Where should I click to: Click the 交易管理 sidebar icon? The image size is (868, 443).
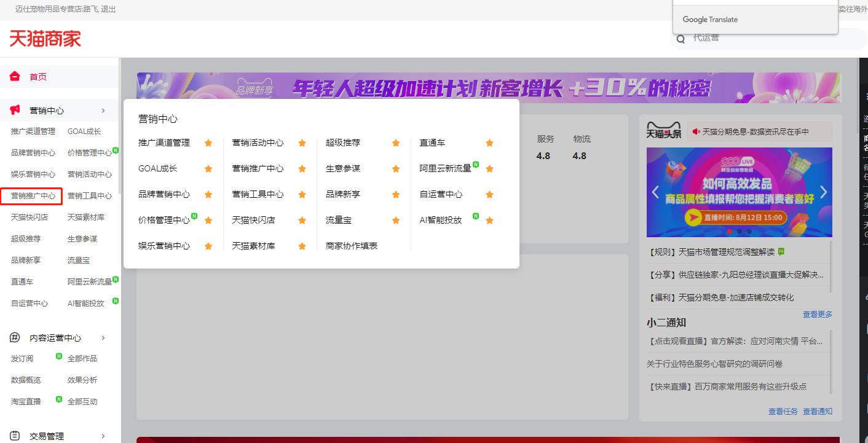pyautogui.click(x=15, y=436)
